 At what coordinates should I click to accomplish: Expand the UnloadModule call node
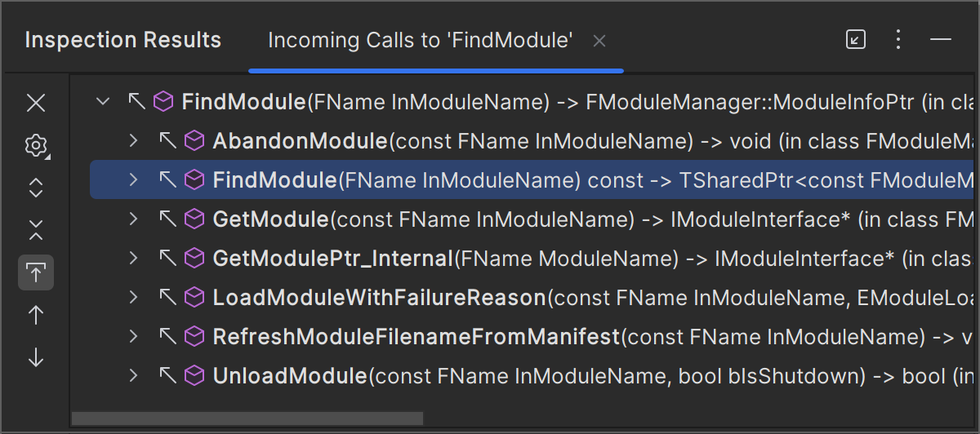134,376
